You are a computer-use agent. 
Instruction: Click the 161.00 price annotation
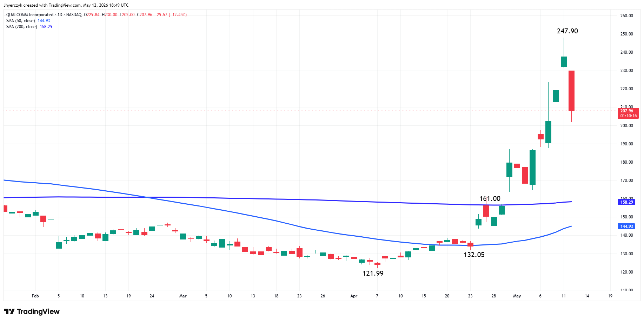pos(490,199)
